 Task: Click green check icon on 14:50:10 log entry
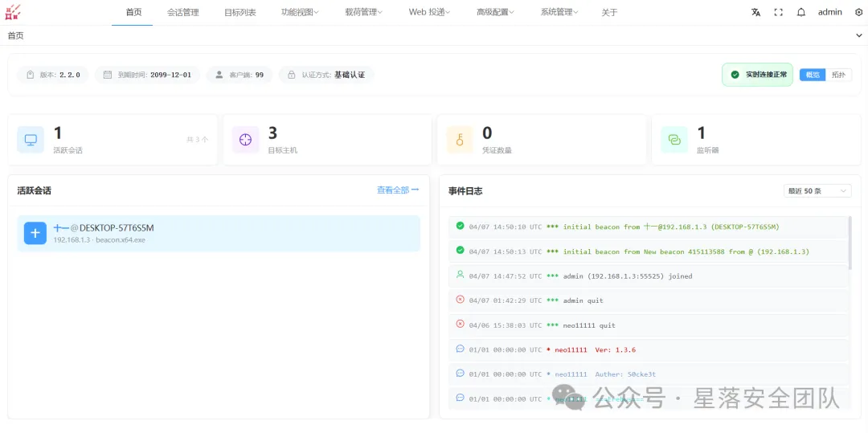tap(460, 226)
